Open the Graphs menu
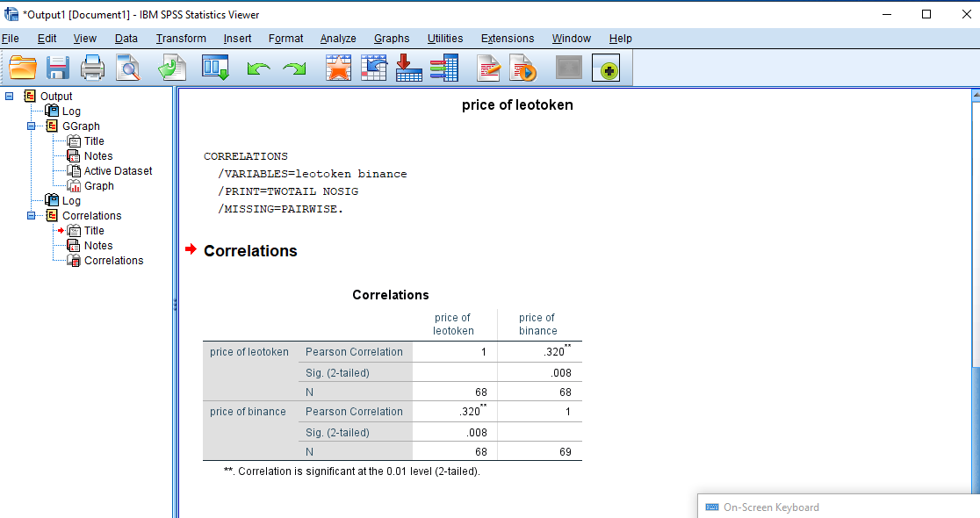Viewport: 980px width, 518px height. pos(392,38)
